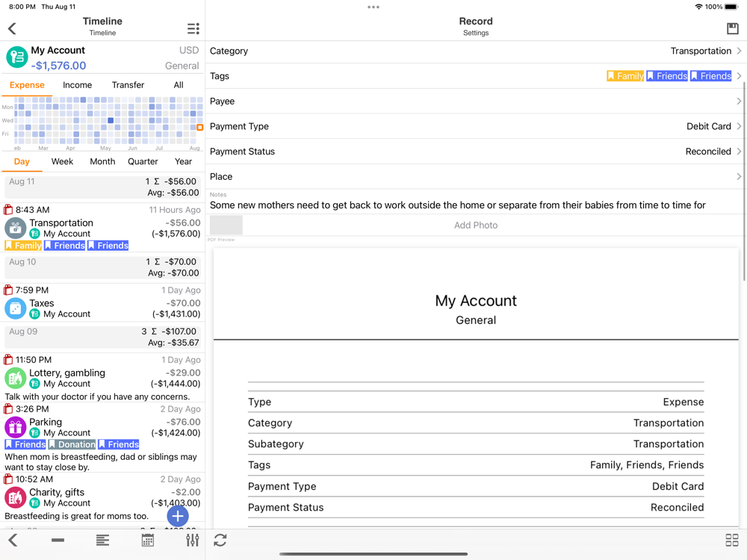Open the filter sliders icon in bottom toolbar
This screenshot has height=560, width=747.
pyautogui.click(x=193, y=540)
